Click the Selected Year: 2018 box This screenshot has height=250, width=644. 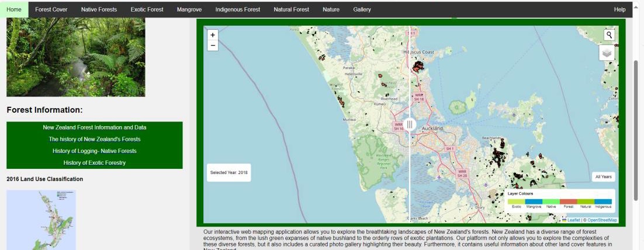pos(228,172)
